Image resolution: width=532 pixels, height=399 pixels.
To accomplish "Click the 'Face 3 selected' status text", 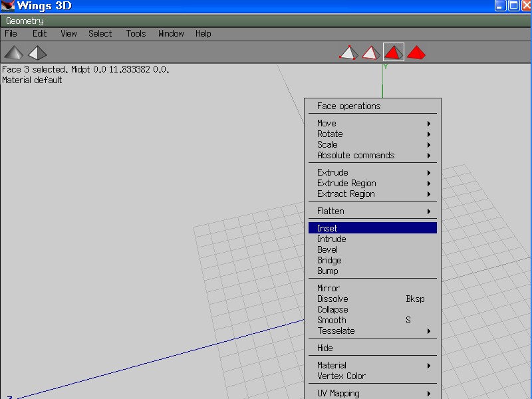I will coord(86,70).
